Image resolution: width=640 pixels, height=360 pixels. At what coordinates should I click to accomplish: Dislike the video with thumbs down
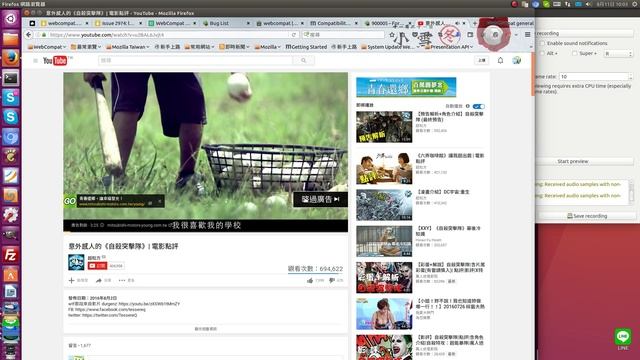point(332,280)
